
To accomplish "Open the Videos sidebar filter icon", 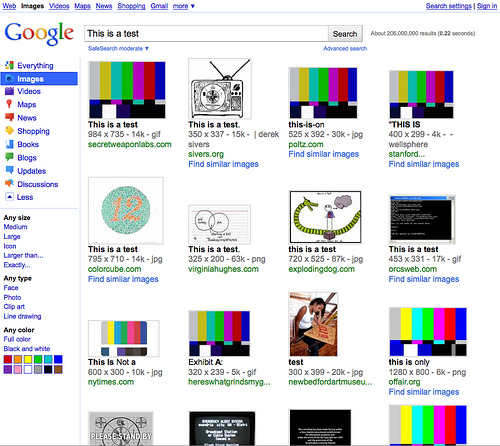I will click(10, 91).
